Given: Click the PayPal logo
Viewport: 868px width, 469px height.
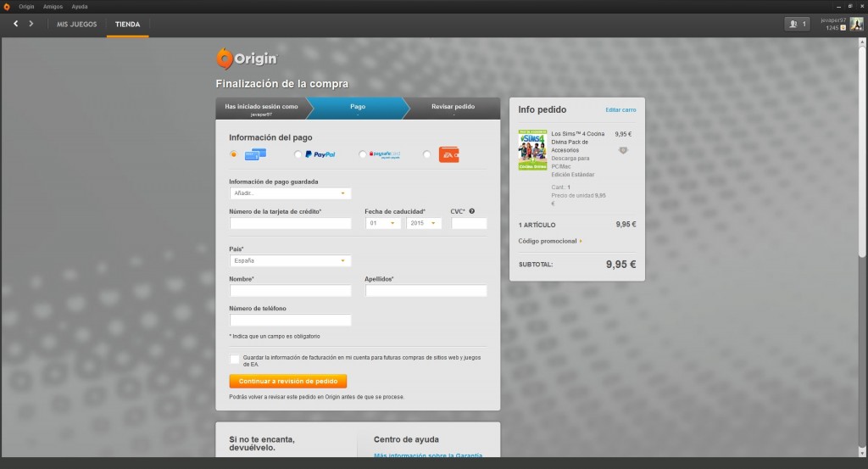Looking at the screenshot, I should 320,154.
